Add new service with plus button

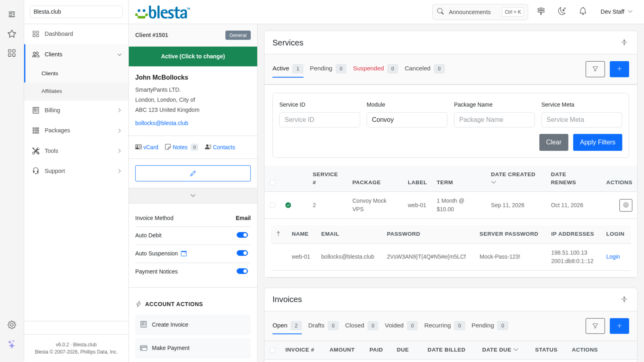click(x=619, y=69)
